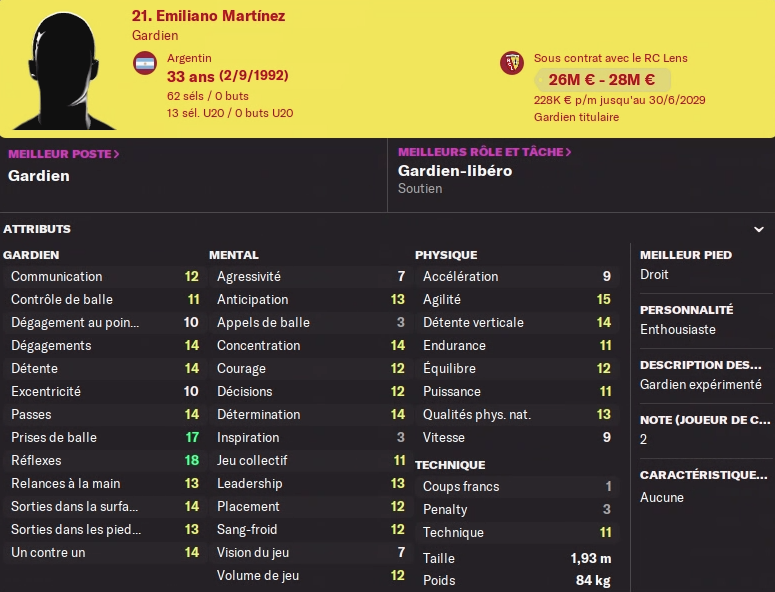Open the truncated Caractéristique heading
Screen dimensions: 775x592
[x=703, y=475]
